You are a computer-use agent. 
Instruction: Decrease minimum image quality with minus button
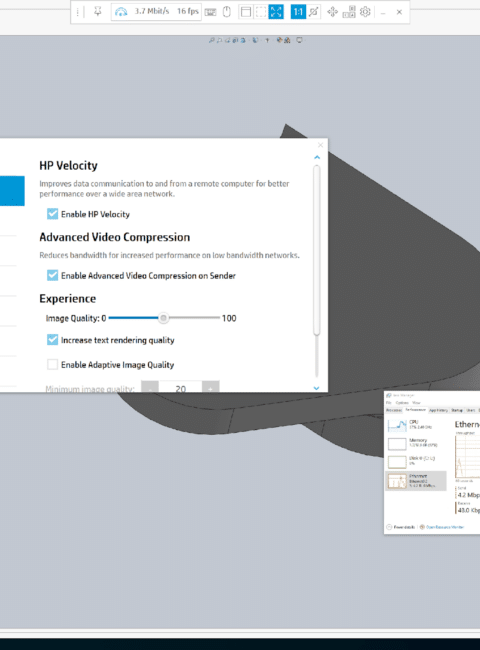pyautogui.click(x=150, y=388)
